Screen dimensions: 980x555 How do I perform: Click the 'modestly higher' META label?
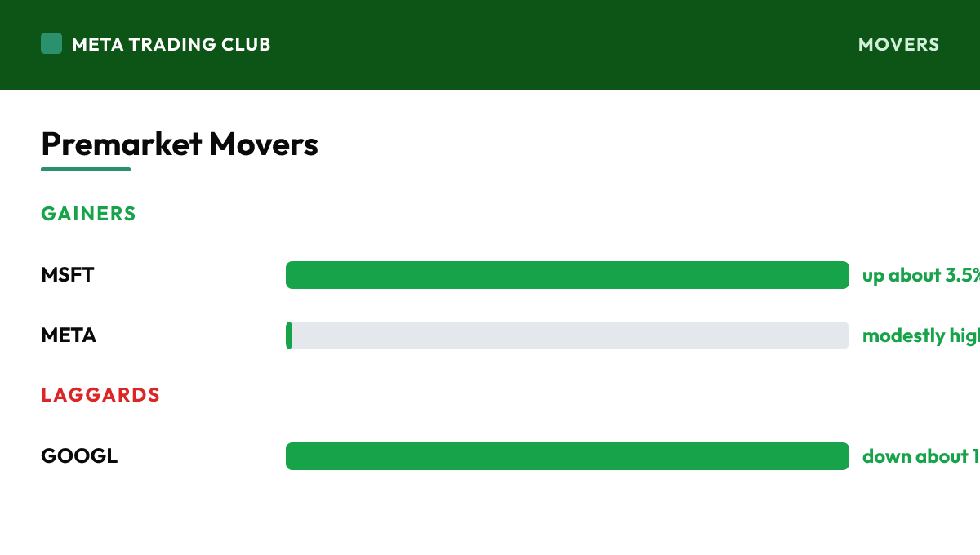tap(921, 335)
